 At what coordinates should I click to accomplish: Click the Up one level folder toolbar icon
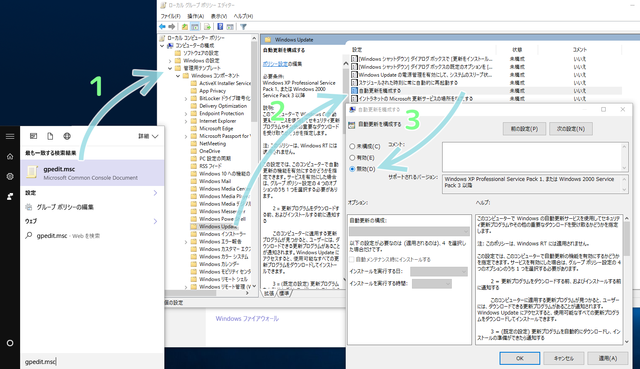[185, 27]
